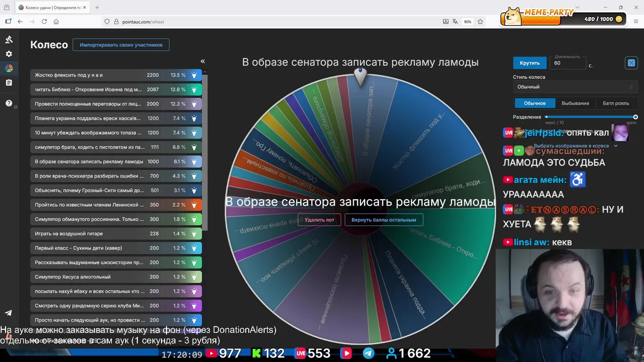Highlight lot 'Планета украина поддалась ереси'
644x362 pixels.
[x=194, y=118]
